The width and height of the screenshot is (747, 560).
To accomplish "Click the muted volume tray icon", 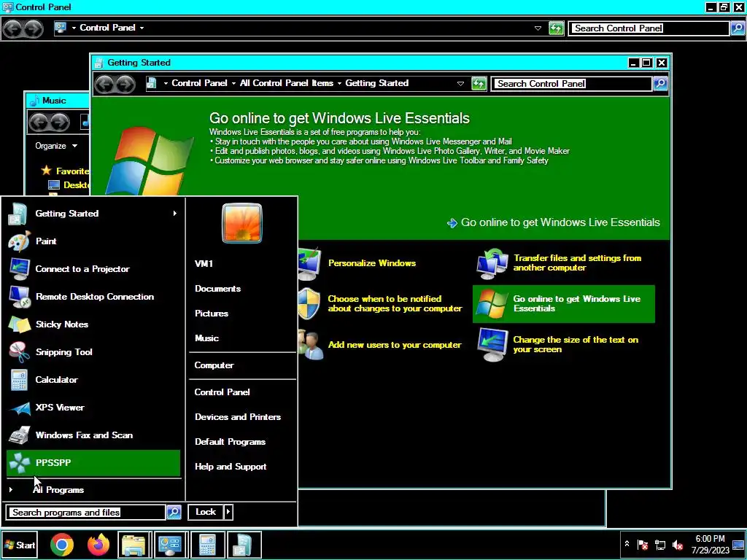I will point(678,545).
